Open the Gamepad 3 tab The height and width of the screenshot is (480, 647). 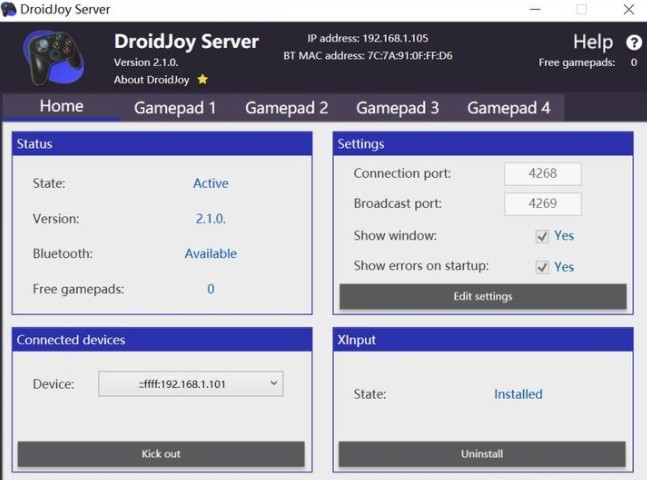click(397, 108)
